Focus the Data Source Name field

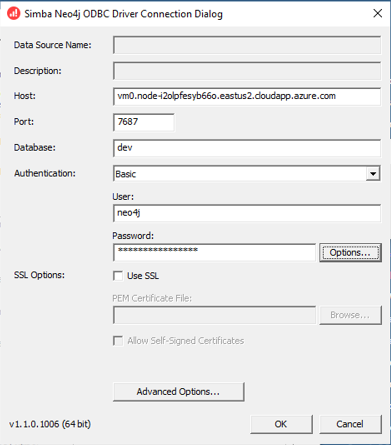247,45
